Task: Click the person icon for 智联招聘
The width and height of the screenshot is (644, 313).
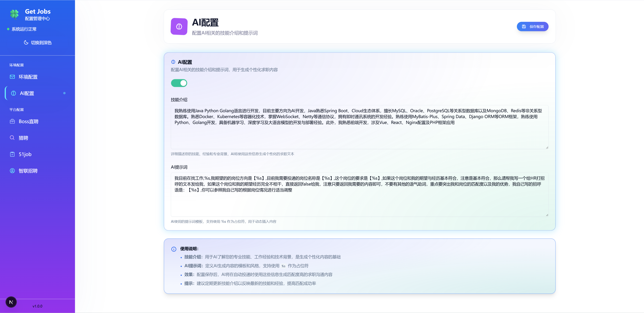Action: (12, 171)
